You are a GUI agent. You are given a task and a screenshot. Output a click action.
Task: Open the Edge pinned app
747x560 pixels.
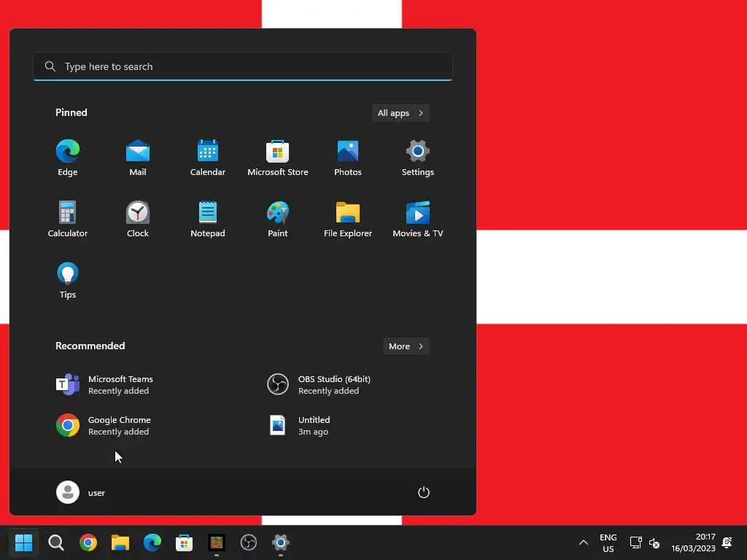pos(68,158)
